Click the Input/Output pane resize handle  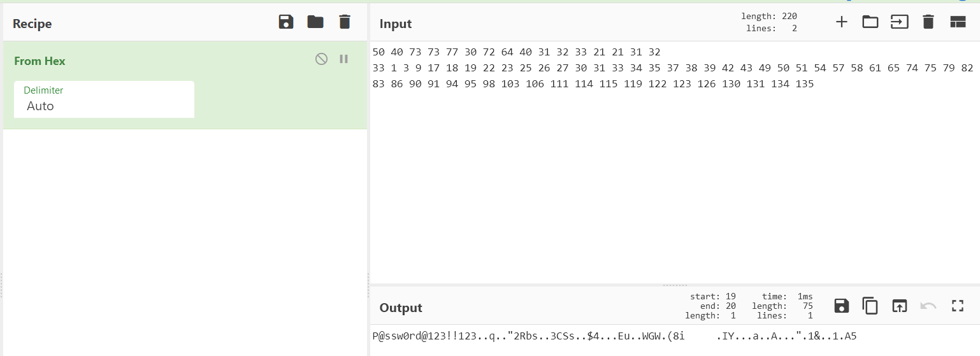click(675, 285)
